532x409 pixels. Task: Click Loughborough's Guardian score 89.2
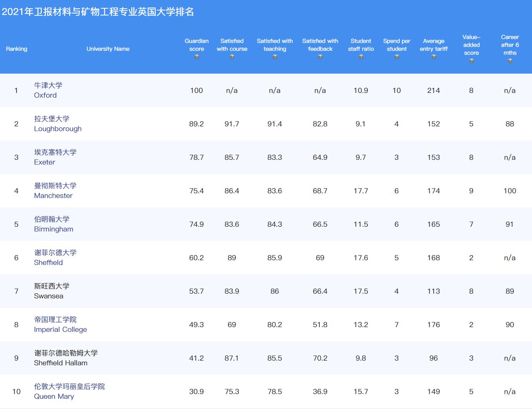click(x=197, y=124)
